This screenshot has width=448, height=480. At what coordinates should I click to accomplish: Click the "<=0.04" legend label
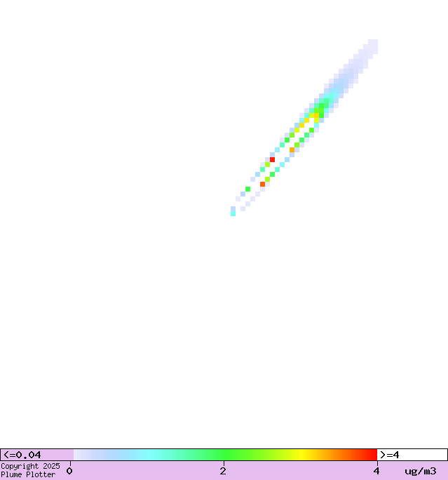tap(22, 455)
